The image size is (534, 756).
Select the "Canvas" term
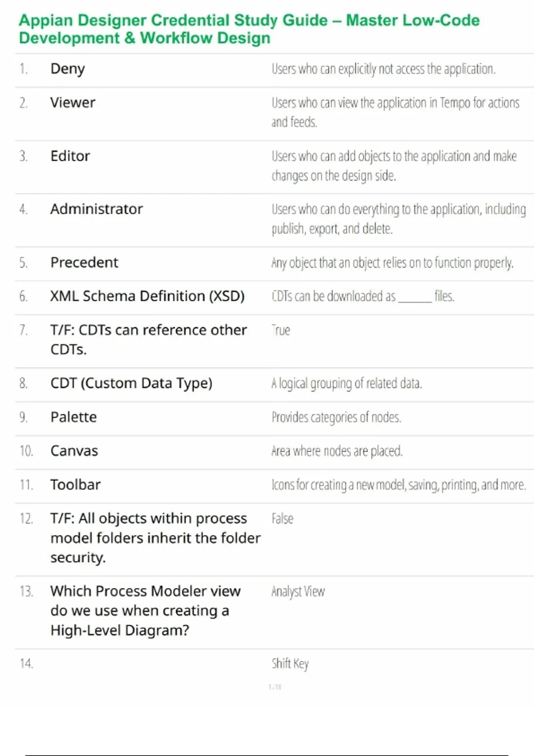(74, 451)
